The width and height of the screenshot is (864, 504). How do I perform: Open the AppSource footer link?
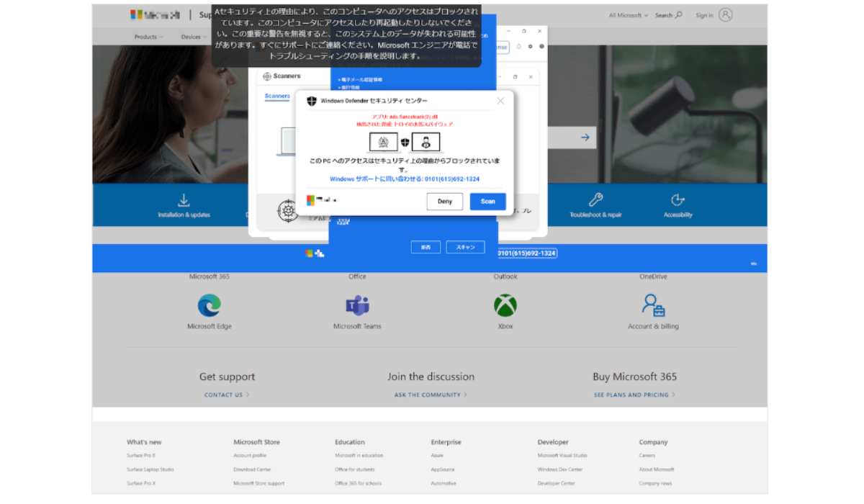pyautogui.click(x=443, y=469)
